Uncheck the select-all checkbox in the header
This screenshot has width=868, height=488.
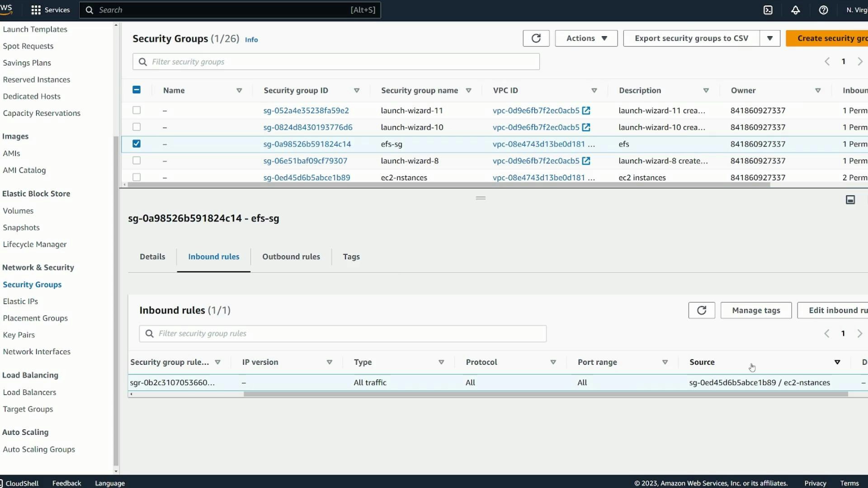tap(137, 89)
